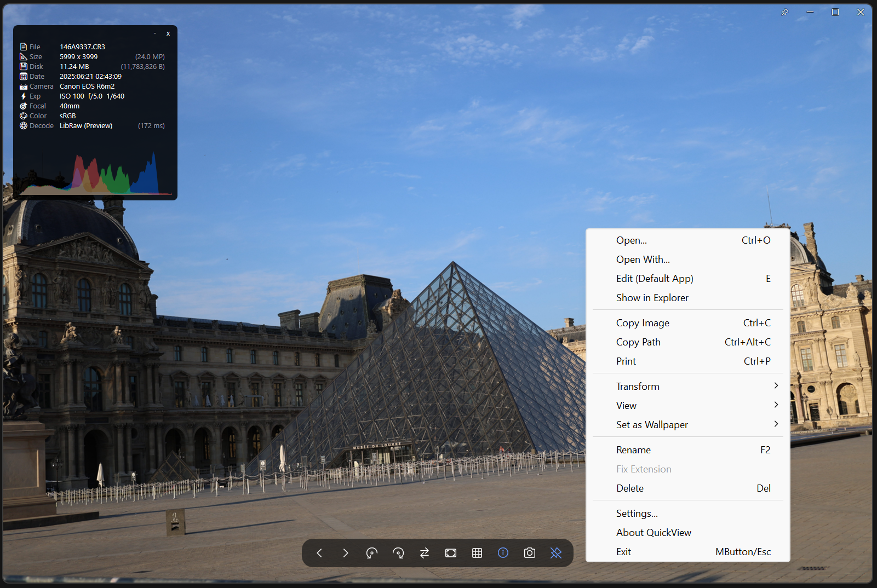Image resolution: width=877 pixels, height=588 pixels.
Task: Rotate the image clockwise
Action: [398, 553]
